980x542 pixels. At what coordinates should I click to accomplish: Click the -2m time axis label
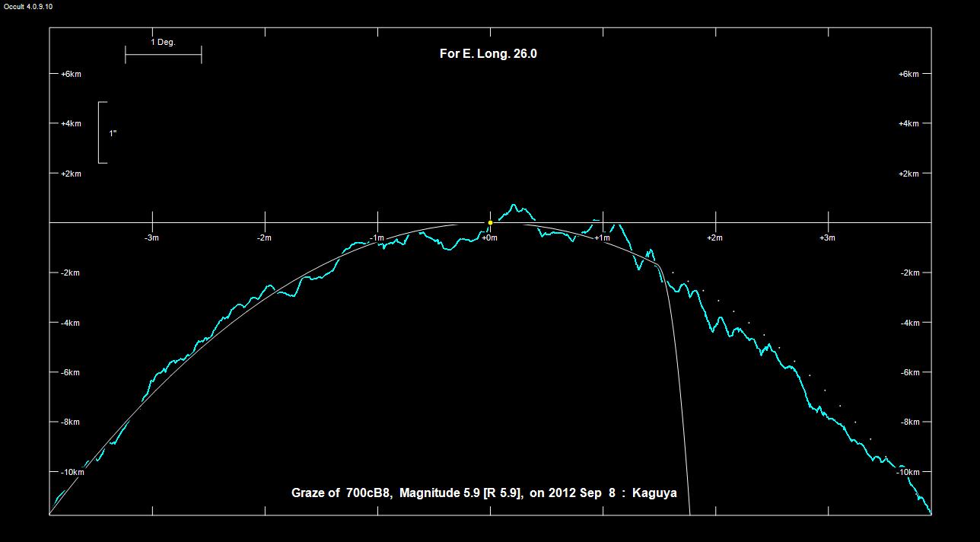pos(264,238)
